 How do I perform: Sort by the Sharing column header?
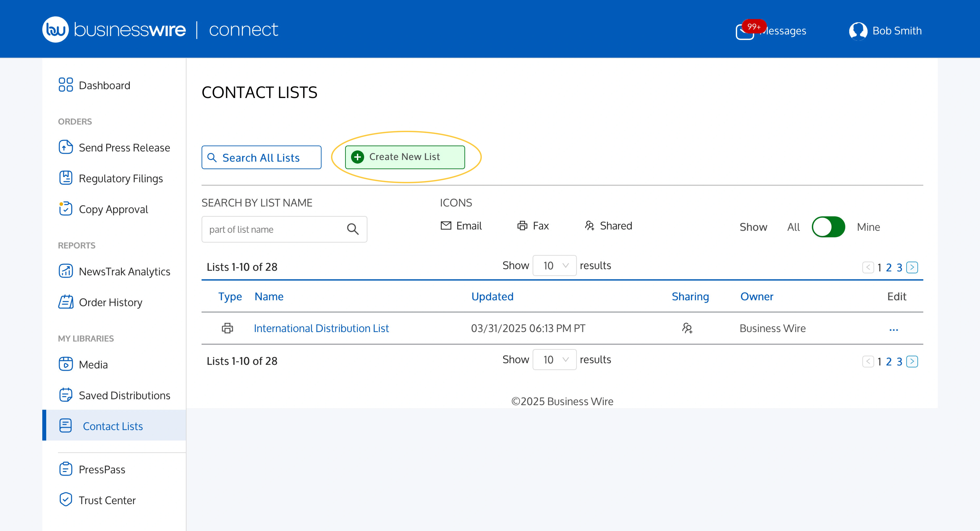point(690,296)
